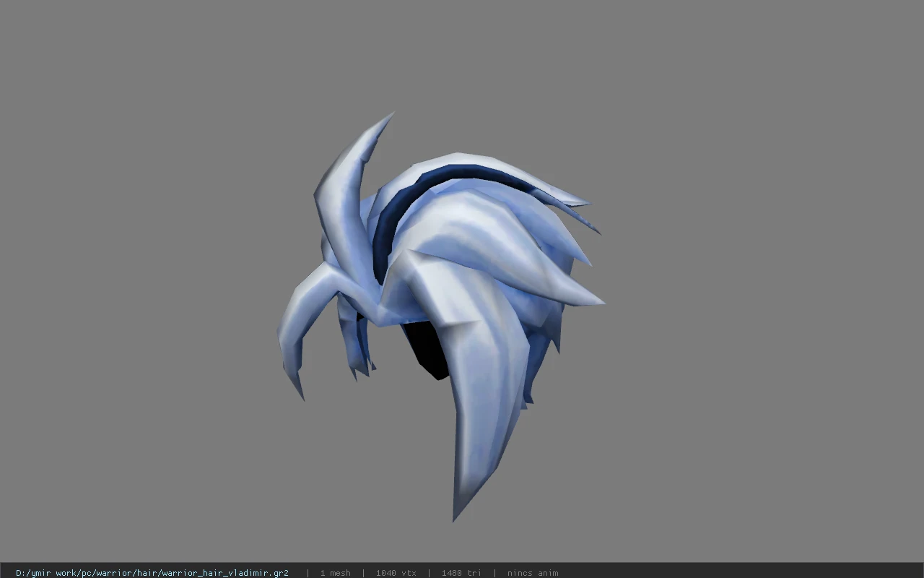
Task: Click the '1 mesh' status entry
Action: coord(336,573)
